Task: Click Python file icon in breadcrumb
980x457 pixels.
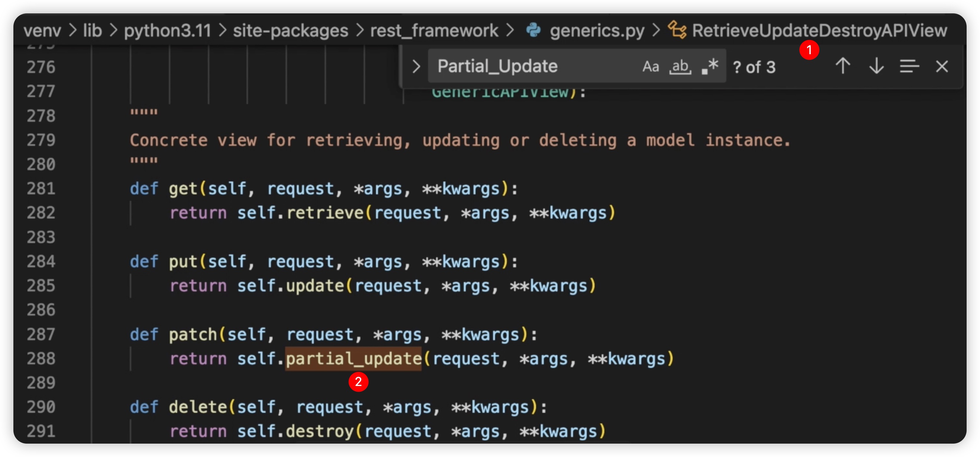Action: pyautogui.click(x=533, y=30)
